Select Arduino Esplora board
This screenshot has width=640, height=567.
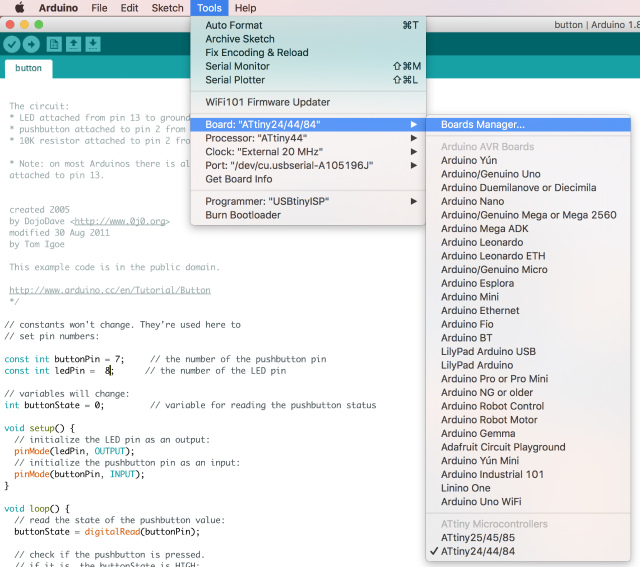pyautogui.click(x=528, y=283)
